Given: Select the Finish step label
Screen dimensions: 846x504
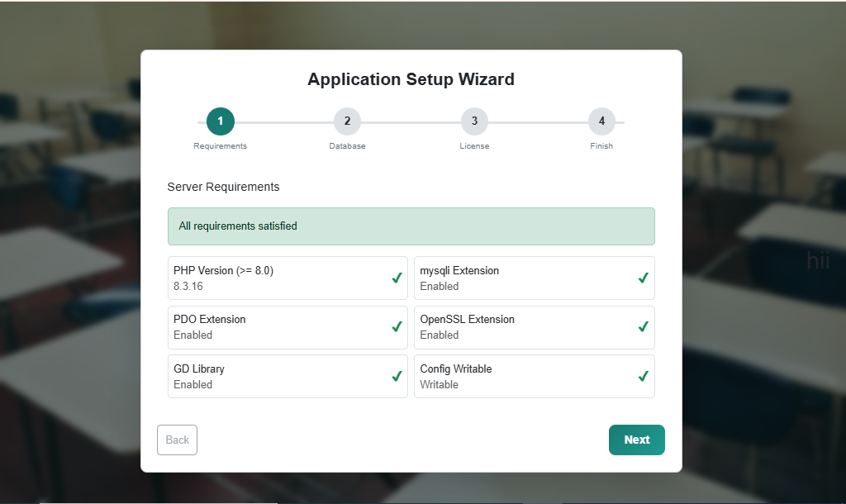Looking at the screenshot, I should [x=601, y=145].
